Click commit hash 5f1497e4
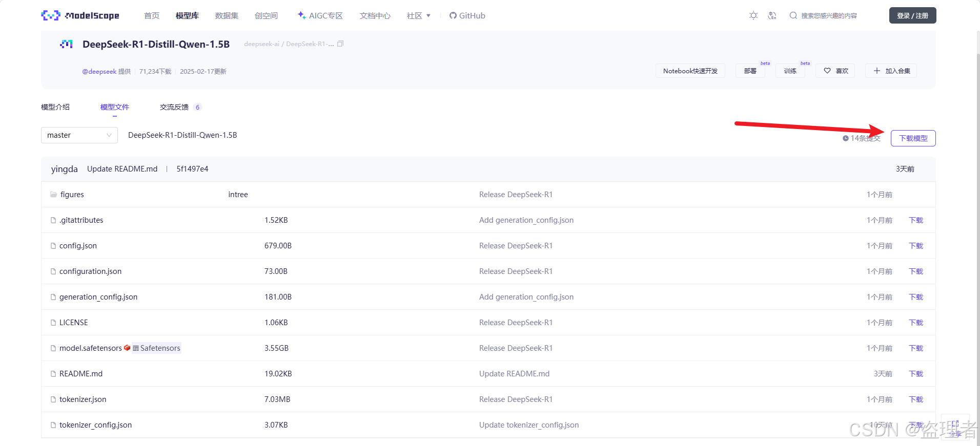980x446 pixels. click(192, 169)
